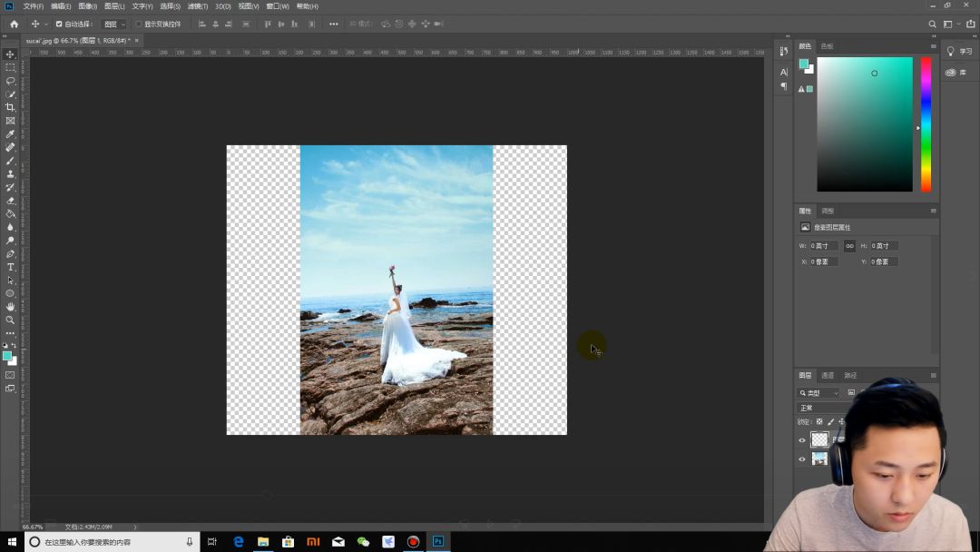Image resolution: width=980 pixels, height=552 pixels.
Task: Expand more align options ellipsis
Action: click(x=334, y=24)
